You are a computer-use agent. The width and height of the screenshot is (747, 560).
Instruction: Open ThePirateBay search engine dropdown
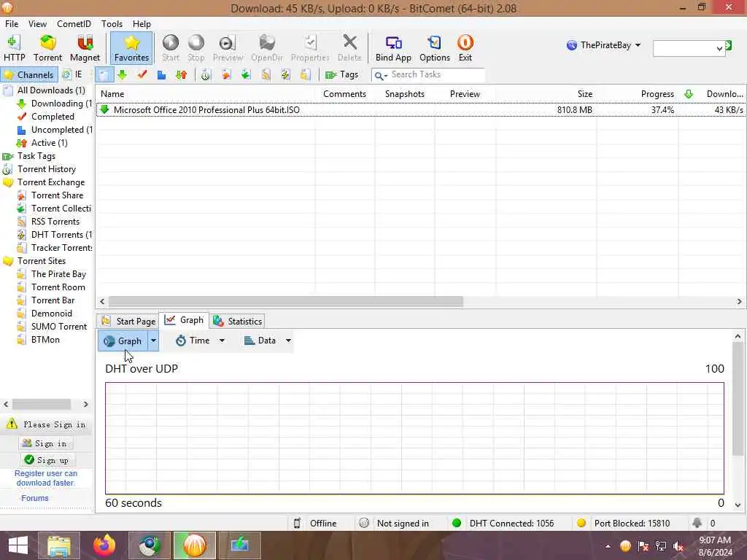(x=603, y=45)
